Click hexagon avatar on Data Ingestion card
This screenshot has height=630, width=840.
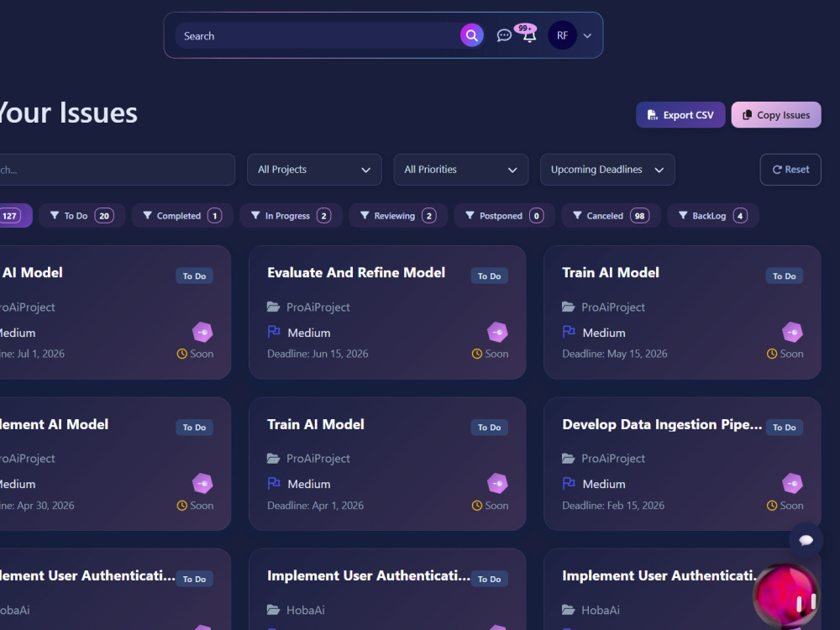[792, 484]
